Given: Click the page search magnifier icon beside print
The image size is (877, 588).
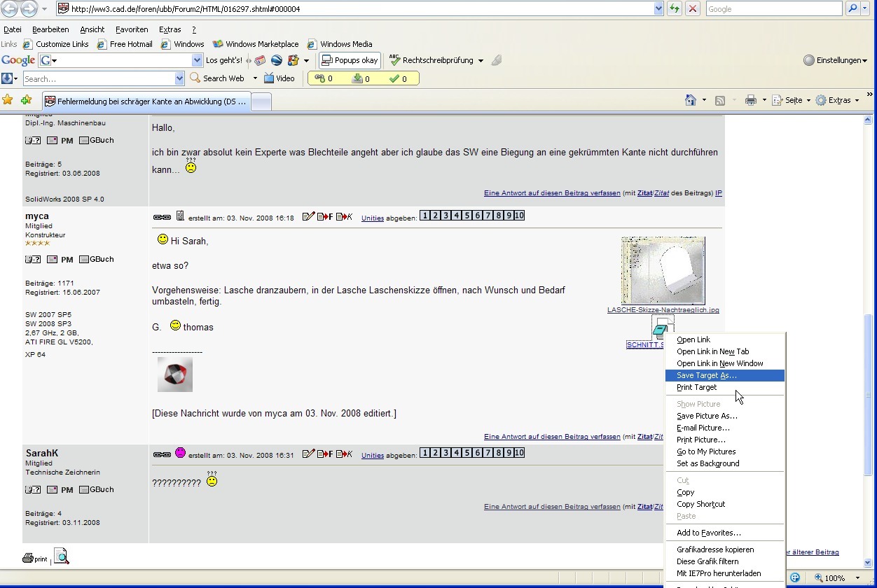Looking at the screenshot, I should pos(62,556).
